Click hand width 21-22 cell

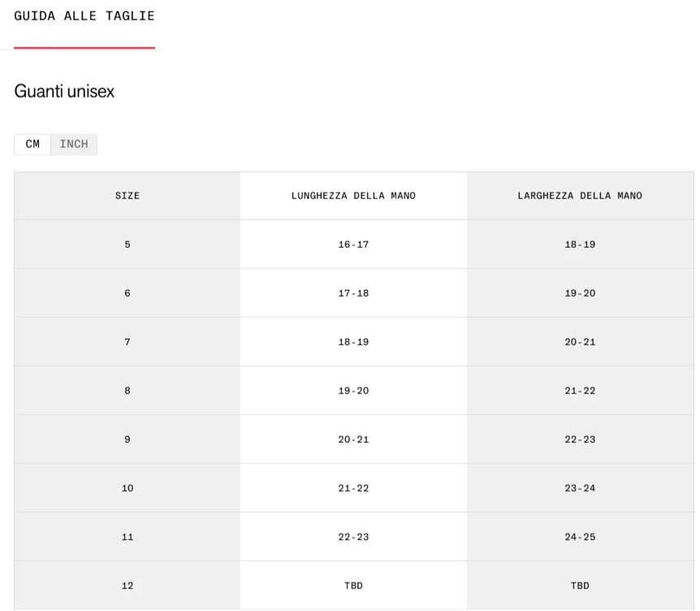[x=580, y=390]
